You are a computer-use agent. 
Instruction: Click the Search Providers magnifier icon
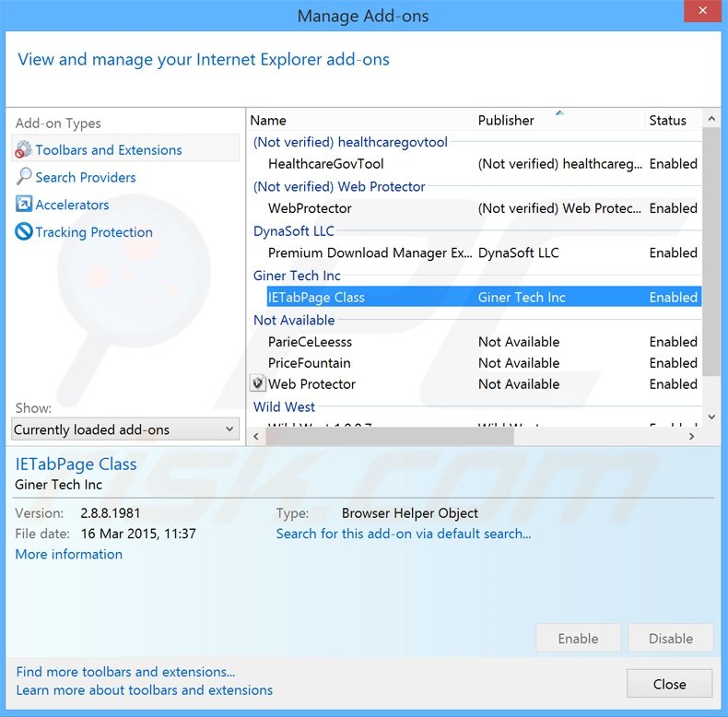pyautogui.click(x=24, y=176)
